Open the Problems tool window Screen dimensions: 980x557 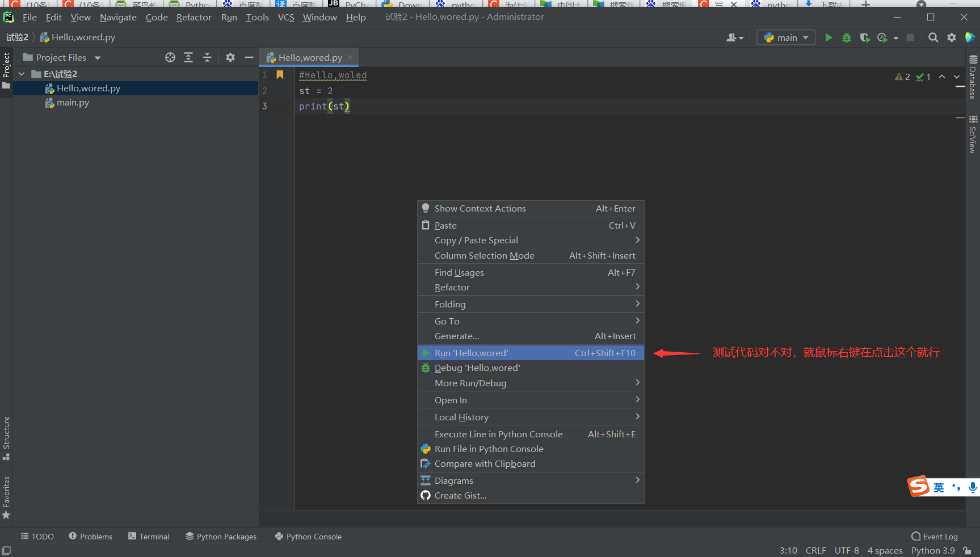coord(91,536)
